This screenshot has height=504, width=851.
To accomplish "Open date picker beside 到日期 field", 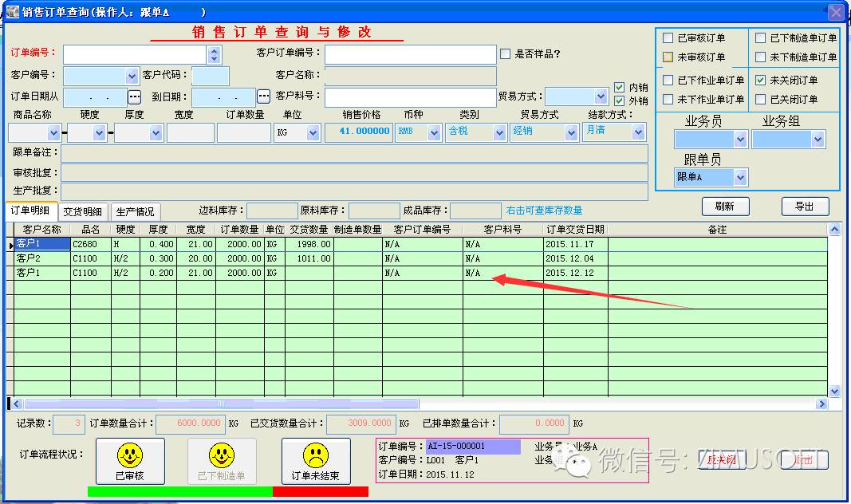I will pos(263,96).
